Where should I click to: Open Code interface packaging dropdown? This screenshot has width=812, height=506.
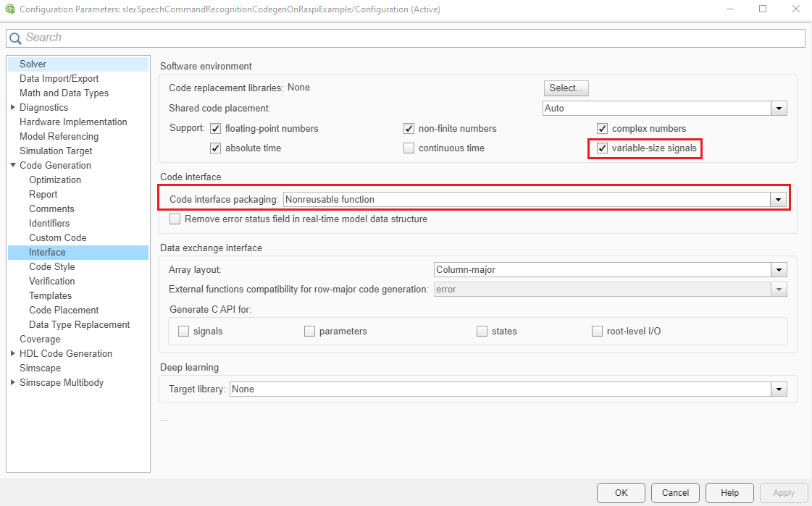pos(779,199)
